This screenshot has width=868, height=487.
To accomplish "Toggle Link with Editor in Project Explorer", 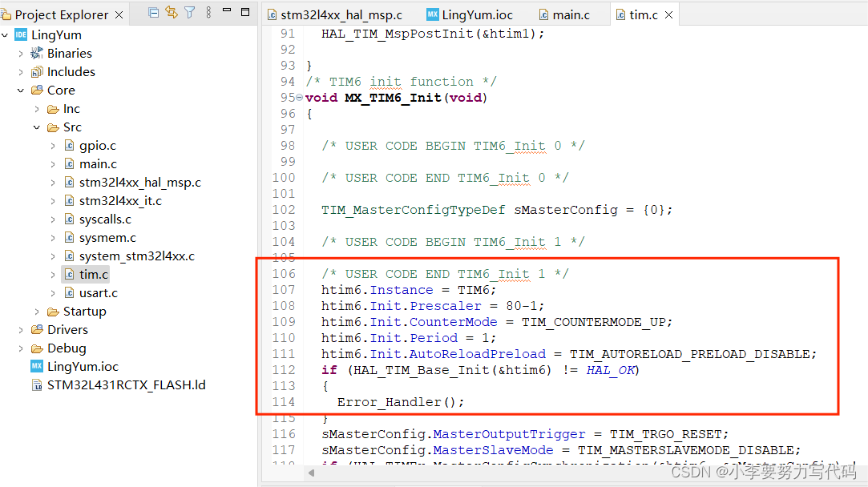I will coord(170,11).
